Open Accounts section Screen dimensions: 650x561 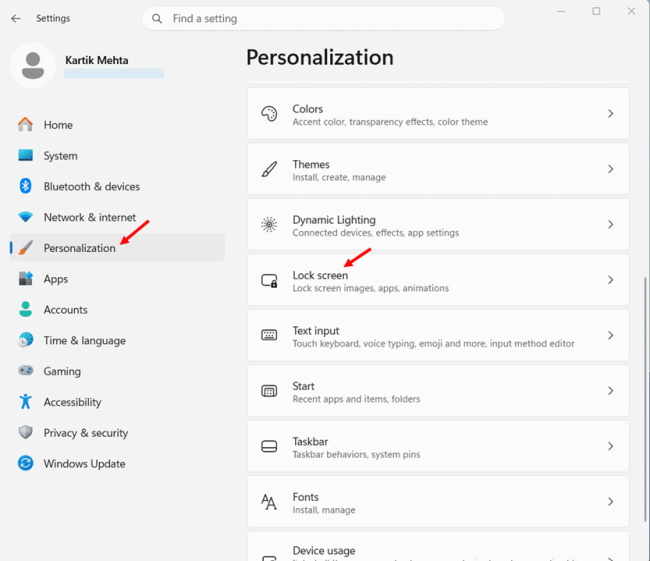tap(117, 309)
